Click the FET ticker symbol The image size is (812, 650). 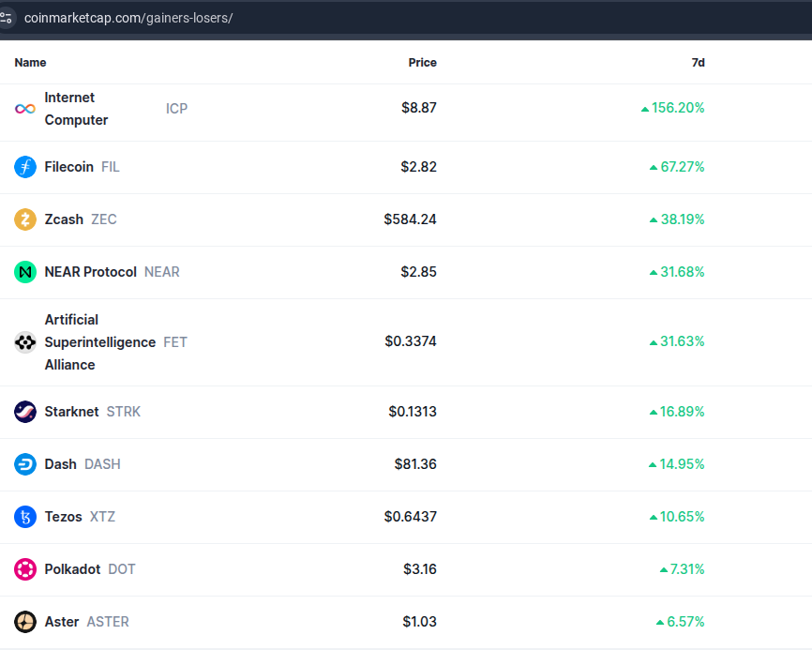click(x=175, y=342)
